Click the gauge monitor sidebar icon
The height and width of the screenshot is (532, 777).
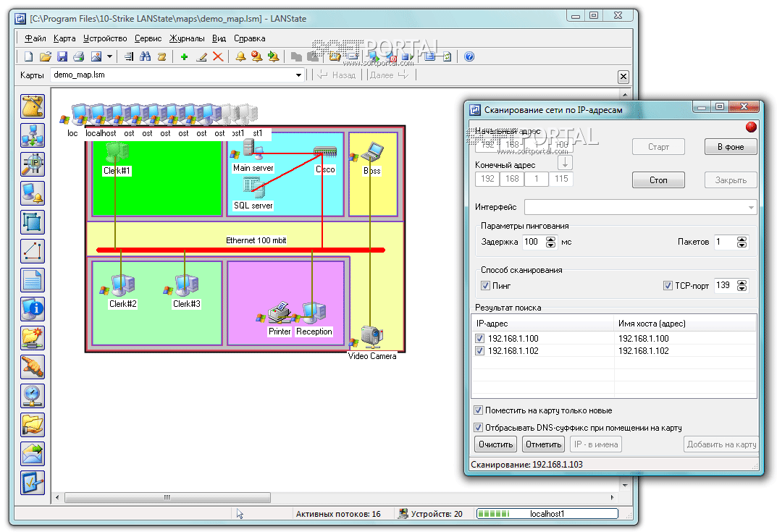click(x=33, y=396)
